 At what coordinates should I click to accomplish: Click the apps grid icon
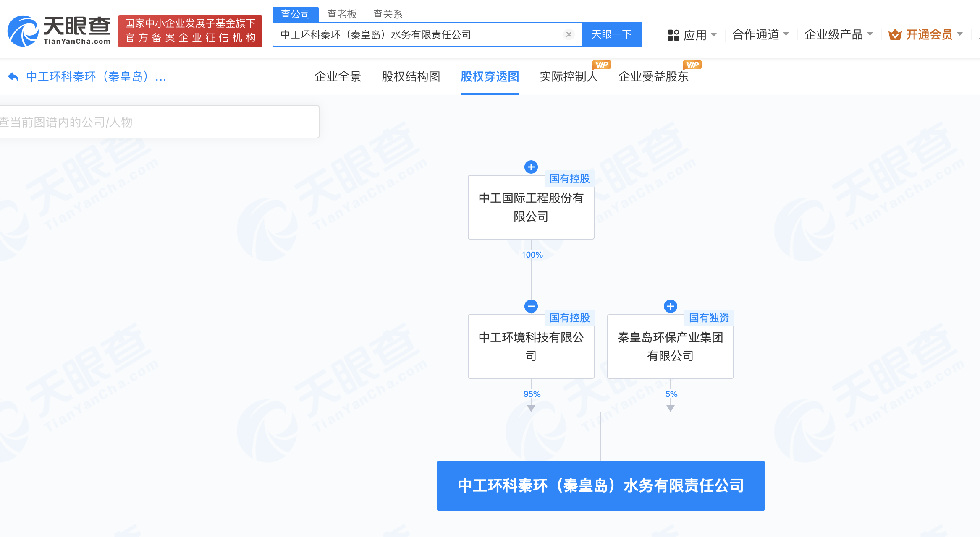pos(673,35)
